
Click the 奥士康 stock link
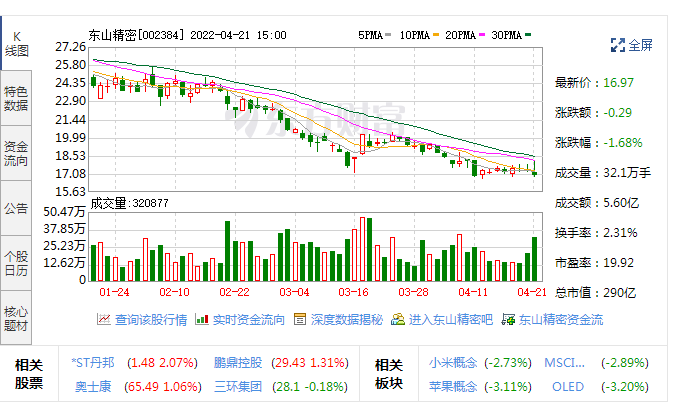coord(92,384)
